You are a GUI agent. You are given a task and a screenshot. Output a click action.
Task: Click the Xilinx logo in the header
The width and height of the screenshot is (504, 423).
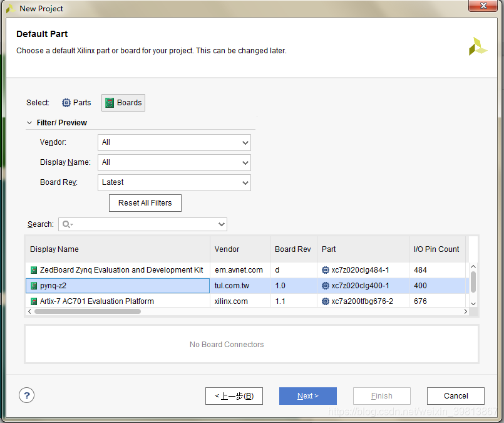pyautogui.click(x=478, y=46)
